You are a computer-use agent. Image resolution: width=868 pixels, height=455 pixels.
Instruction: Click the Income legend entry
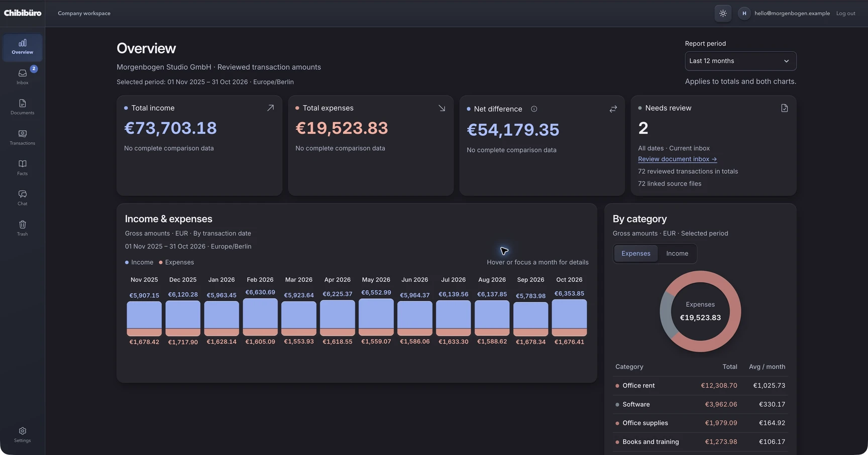pos(139,262)
